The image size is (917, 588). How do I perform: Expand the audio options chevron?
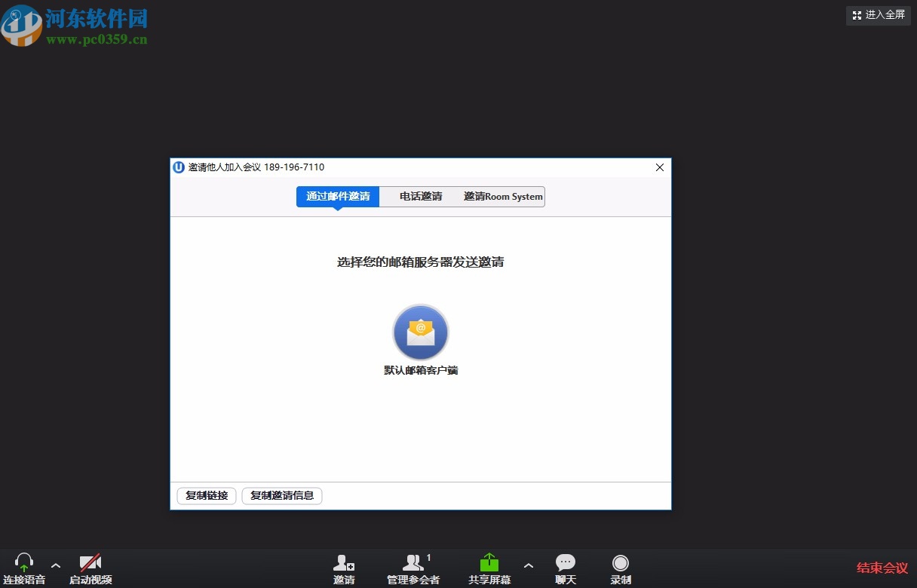click(54, 565)
